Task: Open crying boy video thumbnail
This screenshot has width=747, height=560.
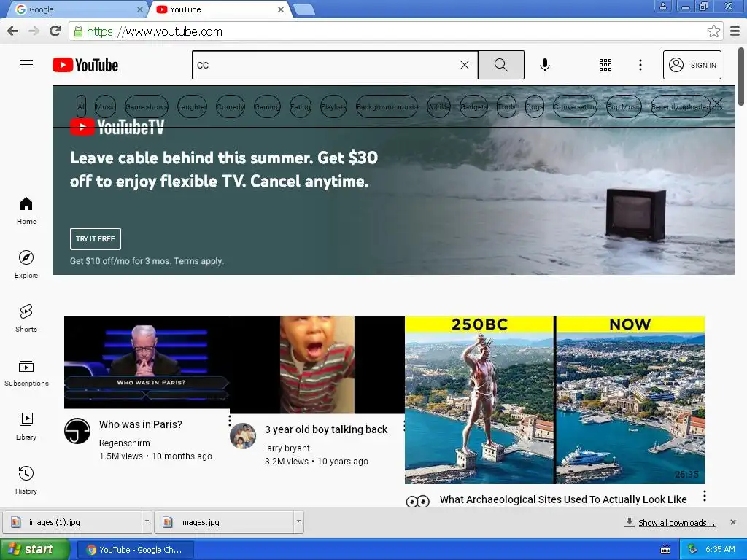Action: [317, 365]
